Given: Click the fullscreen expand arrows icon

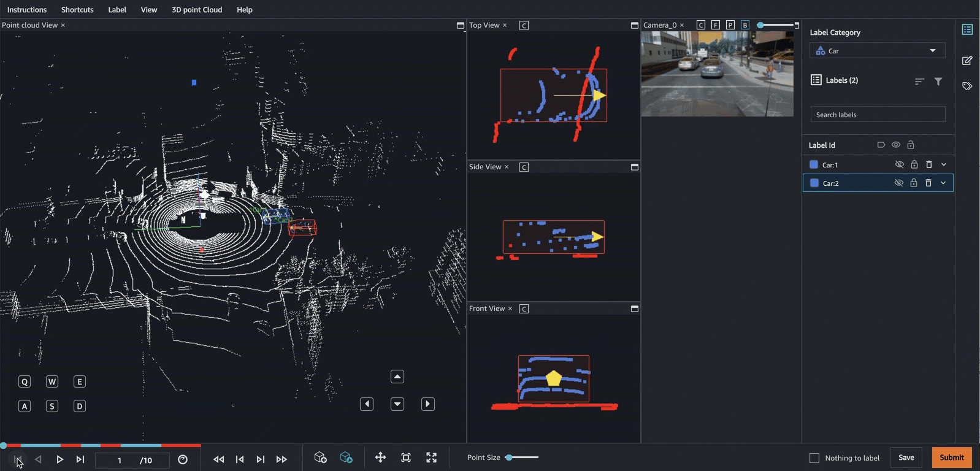Looking at the screenshot, I should 432,458.
